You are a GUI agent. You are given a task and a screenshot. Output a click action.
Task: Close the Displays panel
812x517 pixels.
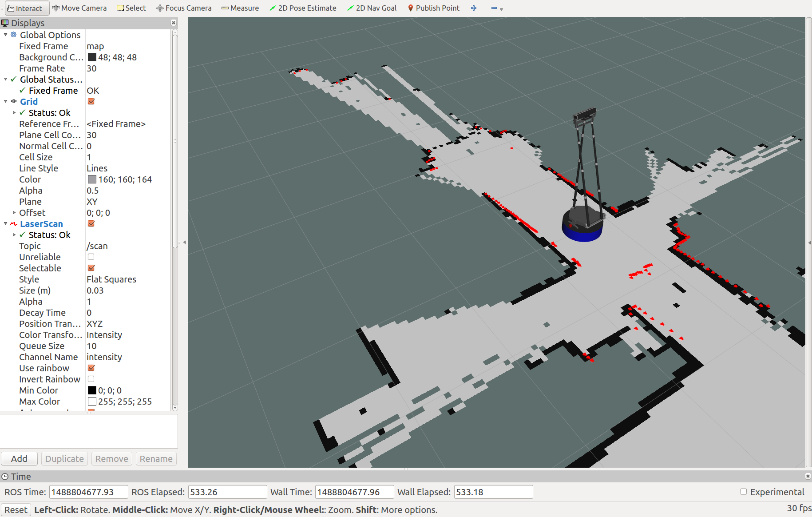[174, 23]
